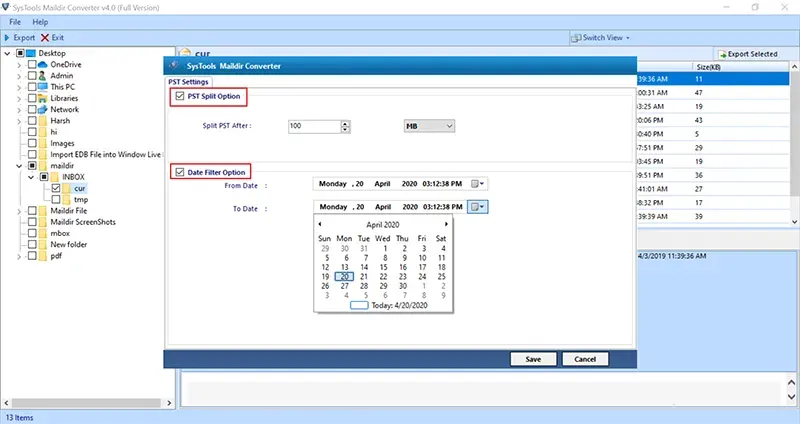Viewport: 800px width, 424px height.
Task: Click the Admin user icon
Action: coord(42,76)
